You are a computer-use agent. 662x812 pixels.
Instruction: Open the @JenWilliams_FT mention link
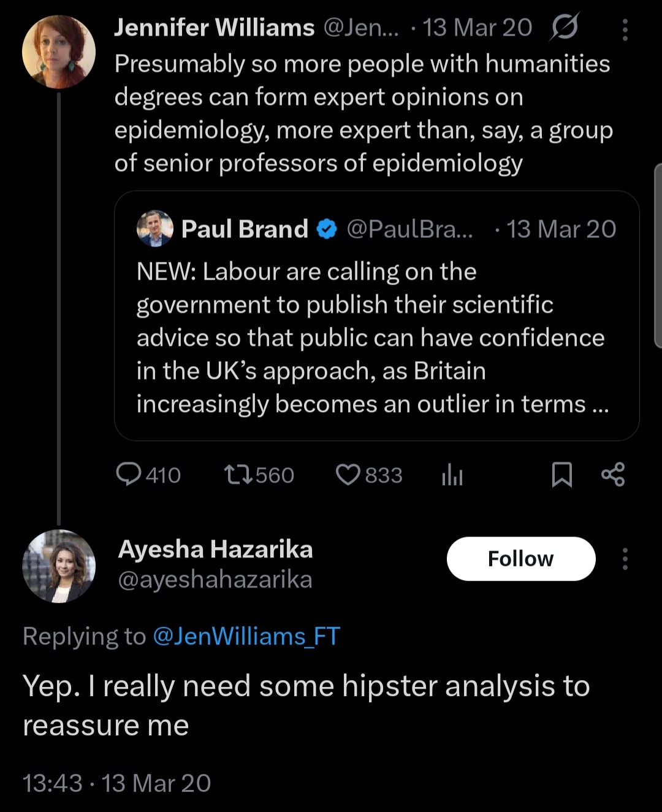246,637
